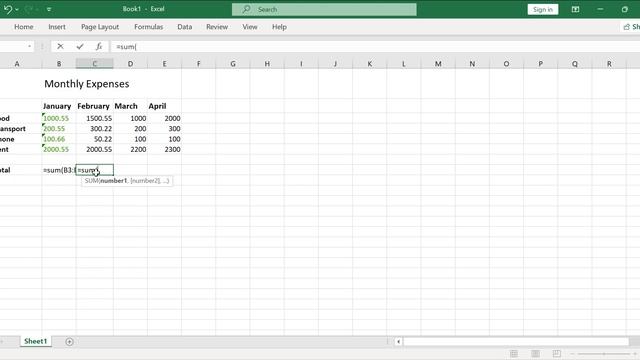
Task: Cancel the formula entry with the X icon
Action: [x=60, y=47]
